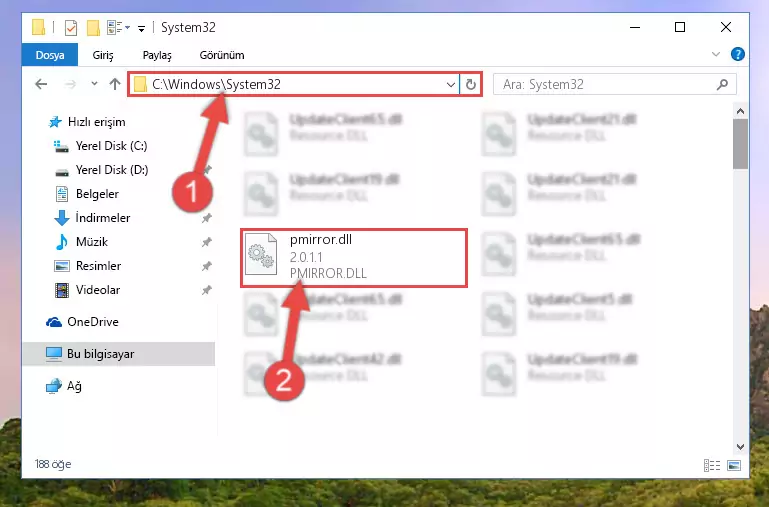This screenshot has width=769, height=507.
Task: Select Hızlı erişim in the navigation pane
Action: [87, 122]
